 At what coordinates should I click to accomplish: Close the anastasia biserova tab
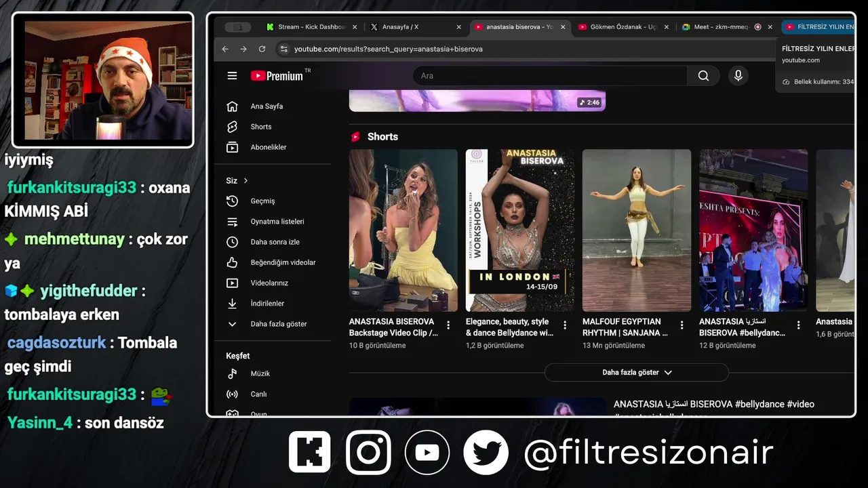pyautogui.click(x=563, y=27)
